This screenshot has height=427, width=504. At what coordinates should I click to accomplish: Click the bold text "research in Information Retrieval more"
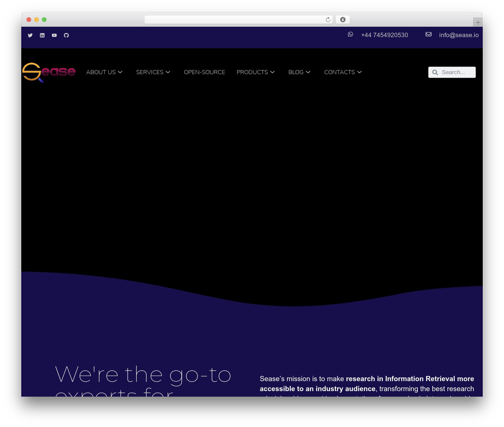coord(410,379)
